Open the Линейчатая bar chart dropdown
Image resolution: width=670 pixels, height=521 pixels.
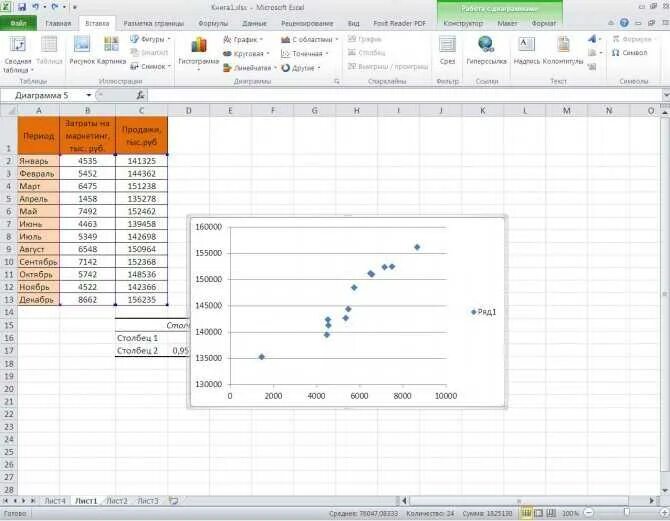[x=250, y=68]
